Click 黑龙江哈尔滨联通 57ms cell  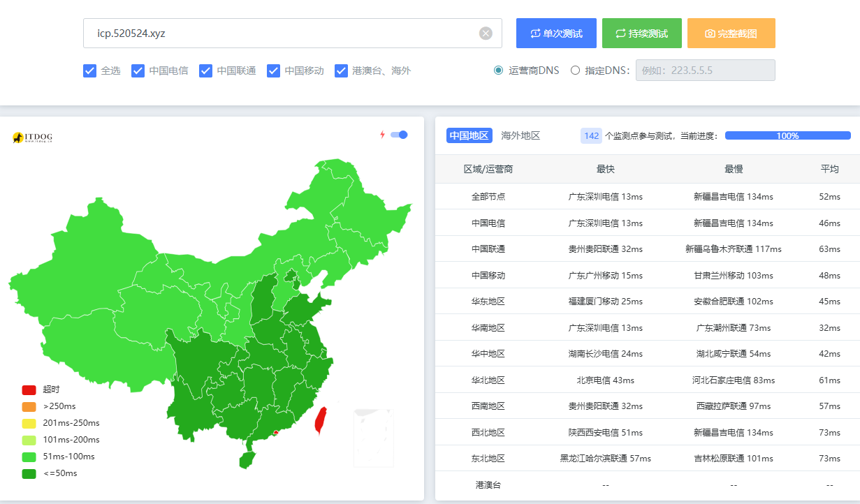[606, 459]
